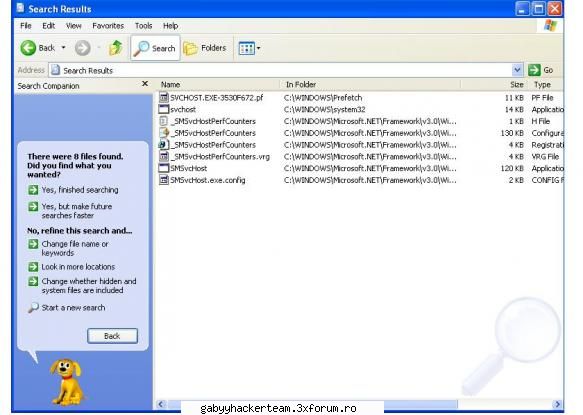
Task: Click the green Back arrow toolbar icon
Action: click(28, 48)
